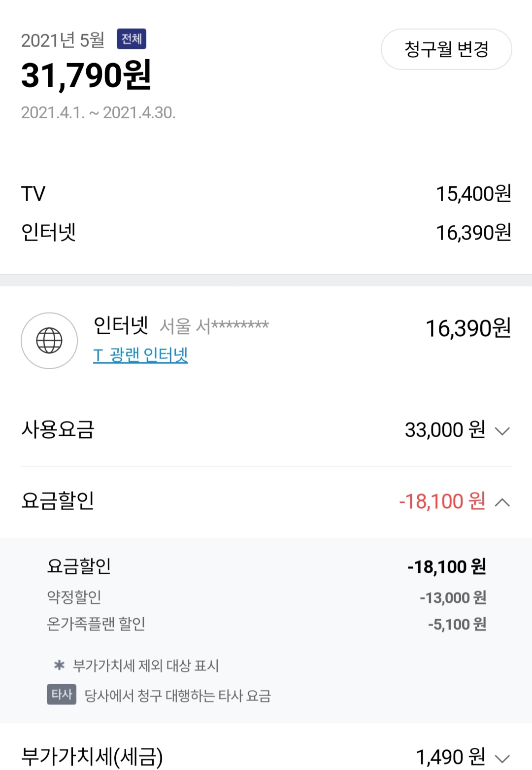This screenshot has width=532, height=770.
Task: Click the red -18,100 원 discount amount
Action: click(442, 501)
